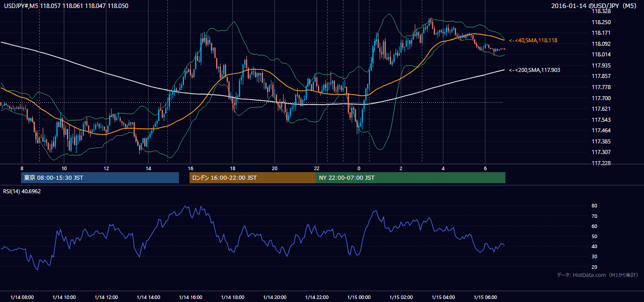Click price level 117.543 on axis

pos(601,120)
